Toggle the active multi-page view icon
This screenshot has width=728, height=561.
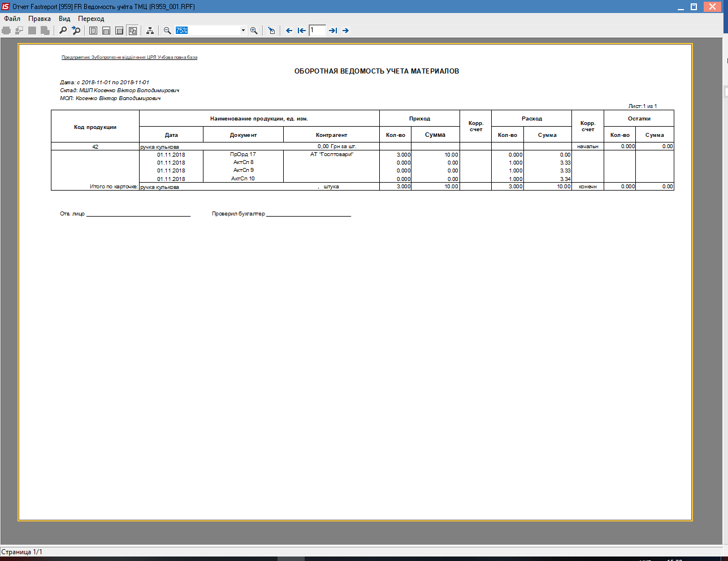pos(132,31)
